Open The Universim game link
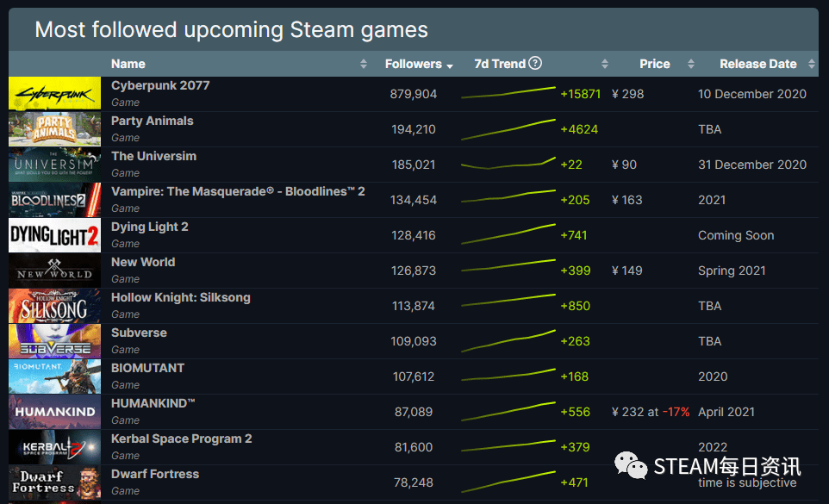The width and height of the screenshot is (829, 504). [x=153, y=156]
